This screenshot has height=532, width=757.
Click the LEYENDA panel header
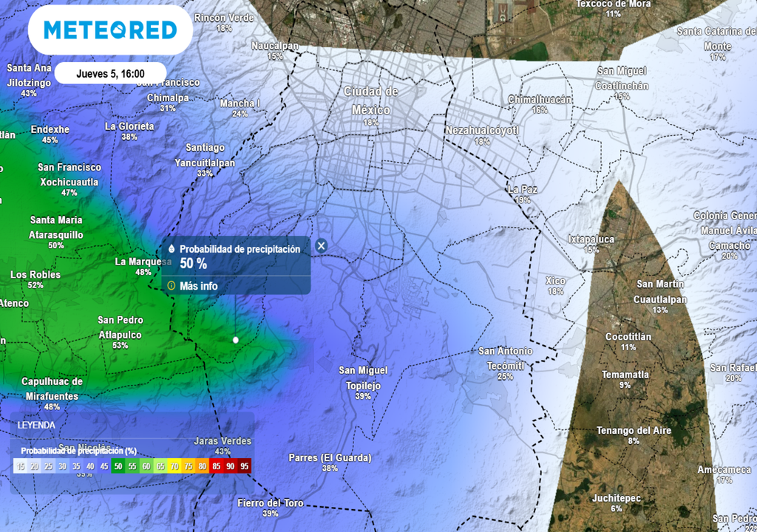37,425
